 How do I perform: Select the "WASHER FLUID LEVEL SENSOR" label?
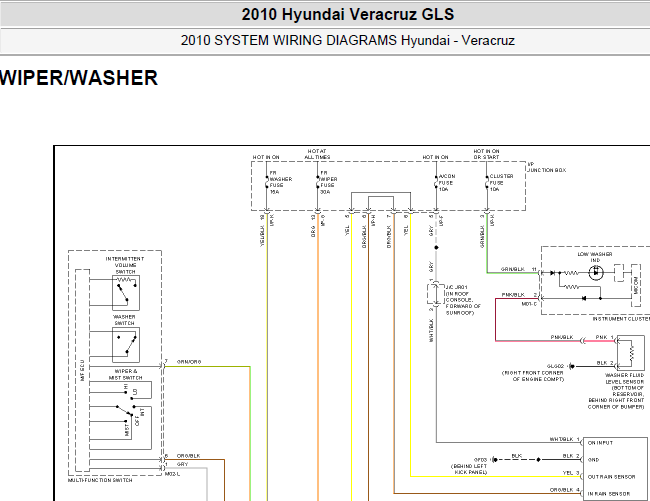point(624,378)
